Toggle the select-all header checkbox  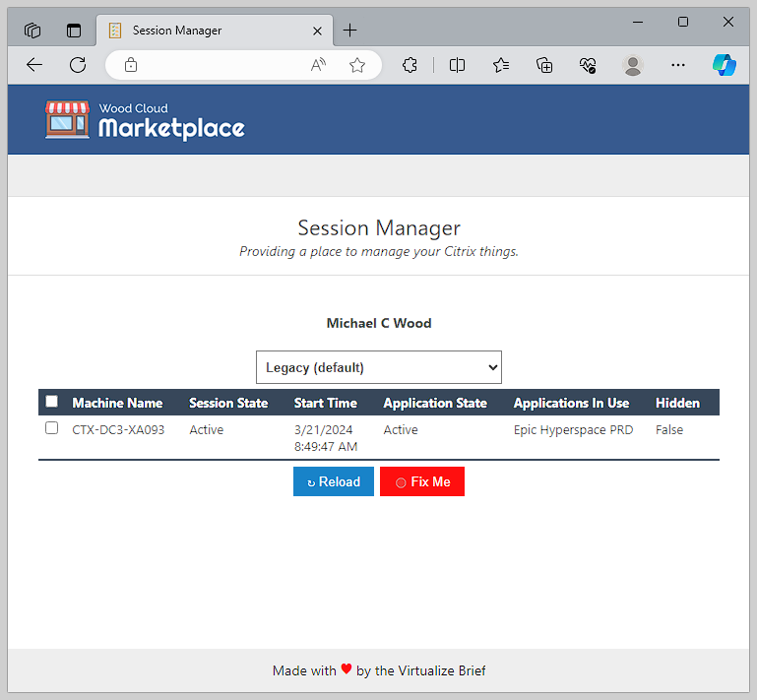51,402
